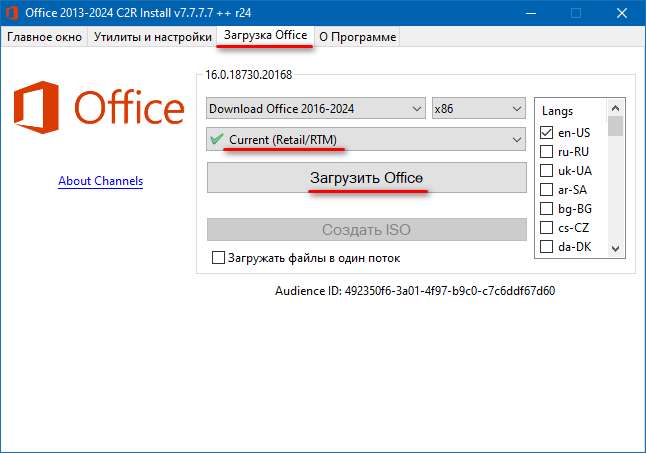Check cs-CZ language checkbox
The width and height of the screenshot is (646, 453).
(x=546, y=227)
